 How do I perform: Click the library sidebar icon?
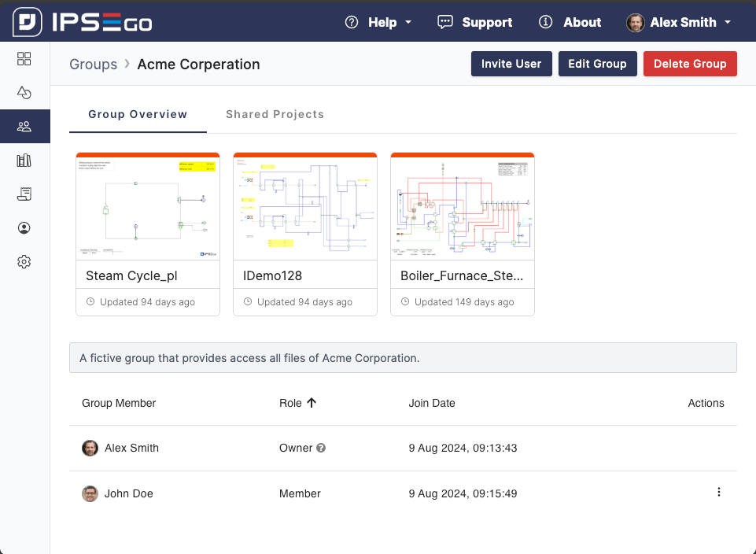(x=24, y=160)
